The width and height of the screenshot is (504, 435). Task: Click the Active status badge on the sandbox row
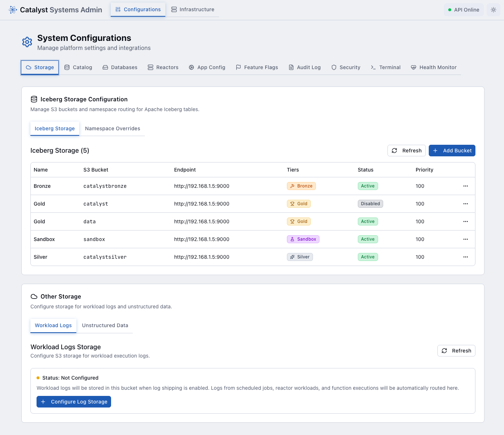368,239
